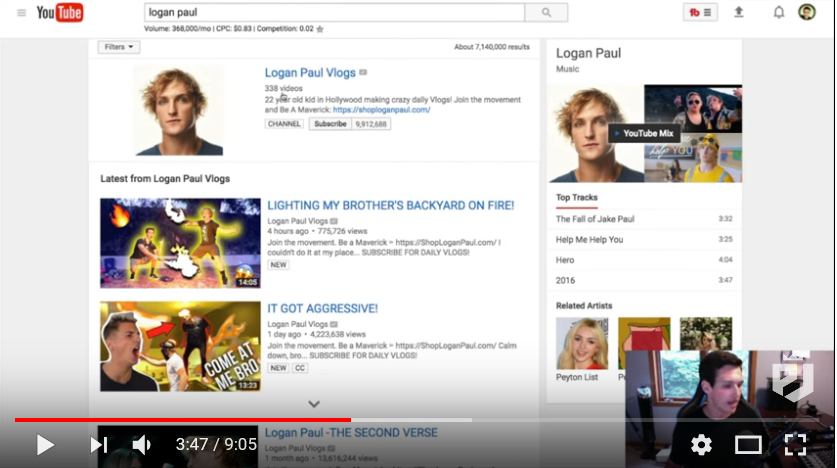Open the hamburger guide menu
The width and height of the screenshot is (837, 468).
coord(21,13)
